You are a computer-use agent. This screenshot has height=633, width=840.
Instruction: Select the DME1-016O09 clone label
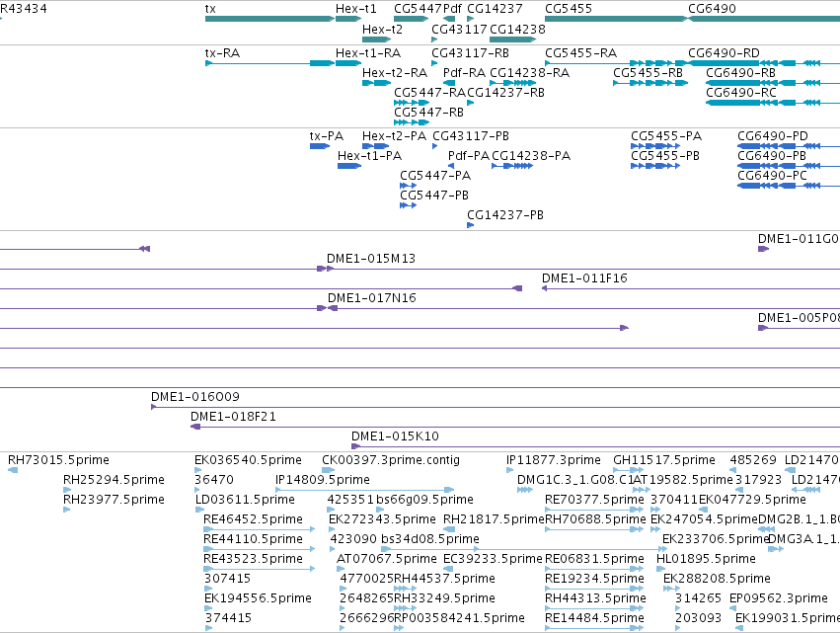(195, 397)
